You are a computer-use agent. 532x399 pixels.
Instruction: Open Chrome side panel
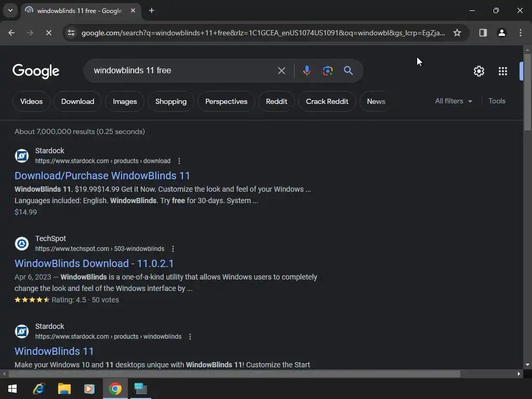coord(483,33)
